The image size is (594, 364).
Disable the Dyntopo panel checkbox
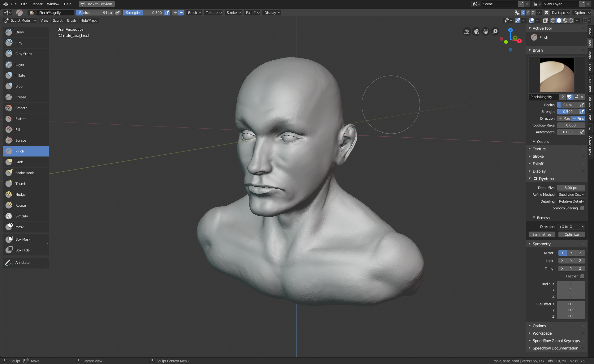point(535,178)
